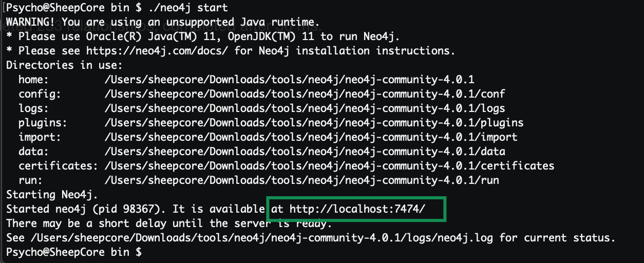Select the run path ending /run
Screen dimensions: 644x263
point(302,181)
